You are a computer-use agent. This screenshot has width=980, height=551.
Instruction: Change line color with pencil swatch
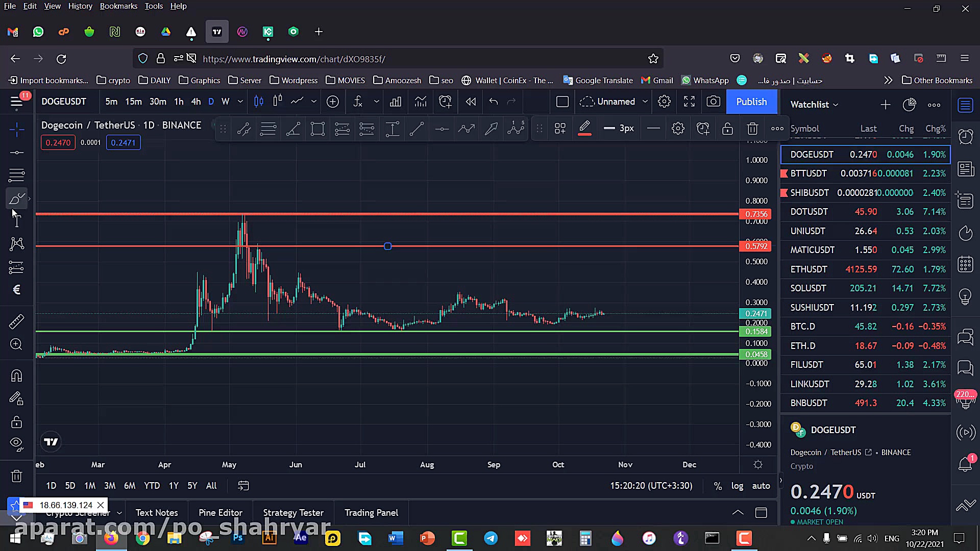[x=584, y=129]
